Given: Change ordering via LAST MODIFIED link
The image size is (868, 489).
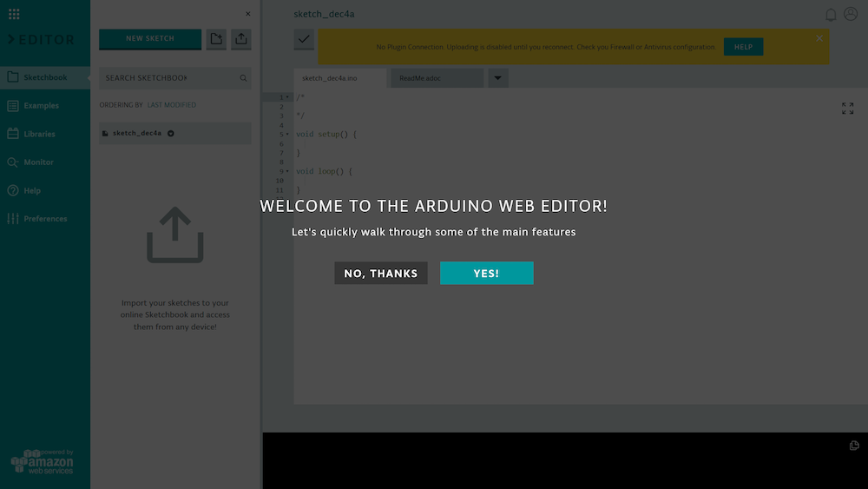Looking at the screenshot, I should point(172,105).
